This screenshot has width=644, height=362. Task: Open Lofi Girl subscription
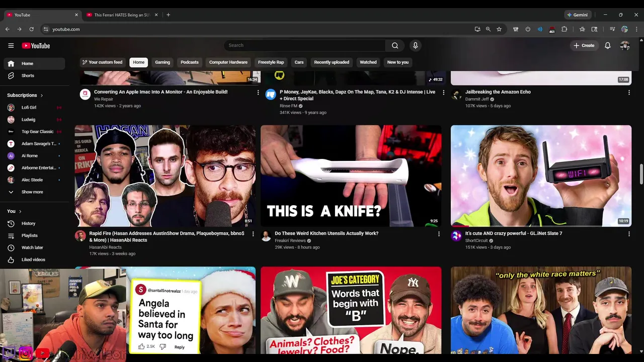point(34,108)
